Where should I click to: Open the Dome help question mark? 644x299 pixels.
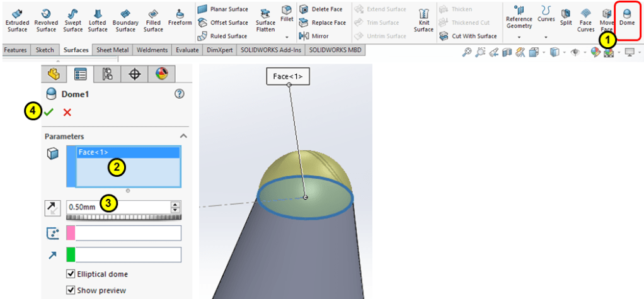[x=179, y=94]
